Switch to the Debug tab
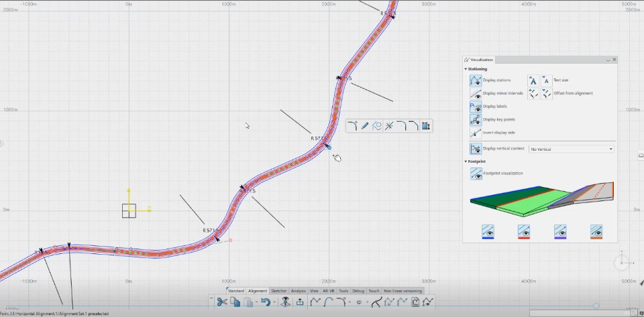644x317 pixels. 358,291
